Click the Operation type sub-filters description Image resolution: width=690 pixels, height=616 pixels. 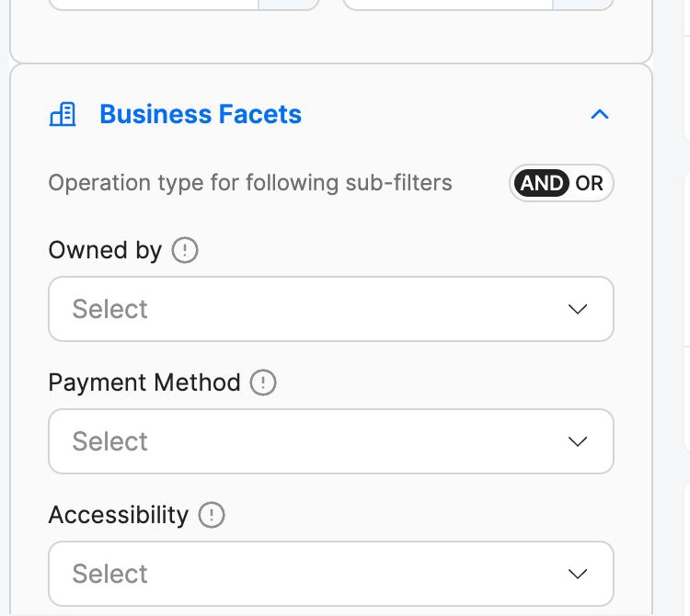pyautogui.click(x=250, y=183)
